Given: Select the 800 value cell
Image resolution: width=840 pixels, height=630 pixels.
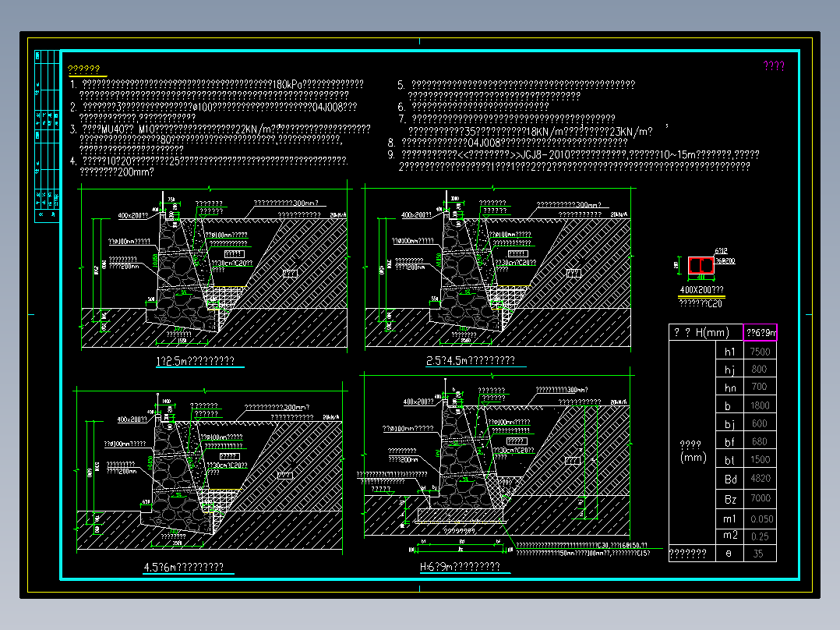Looking at the screenshot, I should (x=761, y=370).
